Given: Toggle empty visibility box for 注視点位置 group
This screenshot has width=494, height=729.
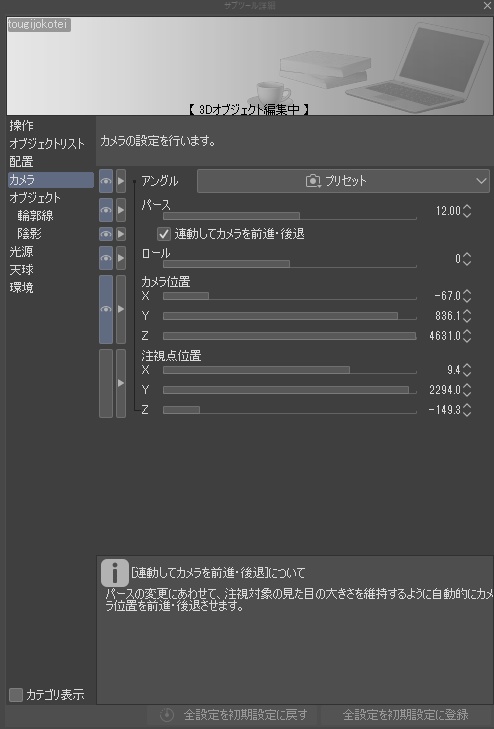Looking at the screenshot, I should 106,383.
